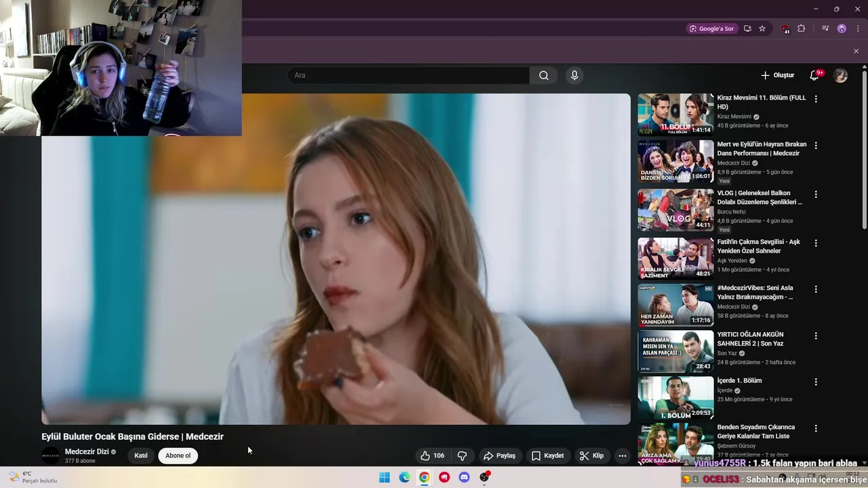Open Chrome extensions puzzle icon

801,28
